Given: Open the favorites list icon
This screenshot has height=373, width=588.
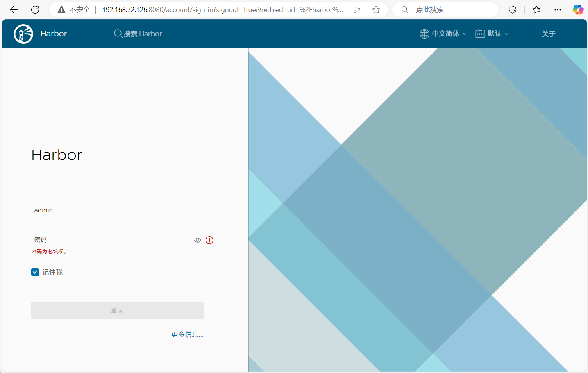Looking at the screenshot, I should pyautogui.click(x=536, y=10).
